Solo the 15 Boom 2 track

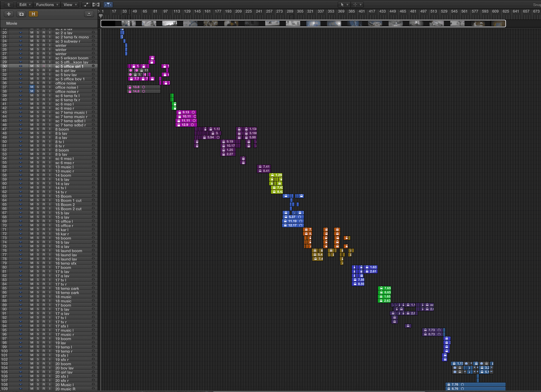pyautogui.click(x=38, y=204)
